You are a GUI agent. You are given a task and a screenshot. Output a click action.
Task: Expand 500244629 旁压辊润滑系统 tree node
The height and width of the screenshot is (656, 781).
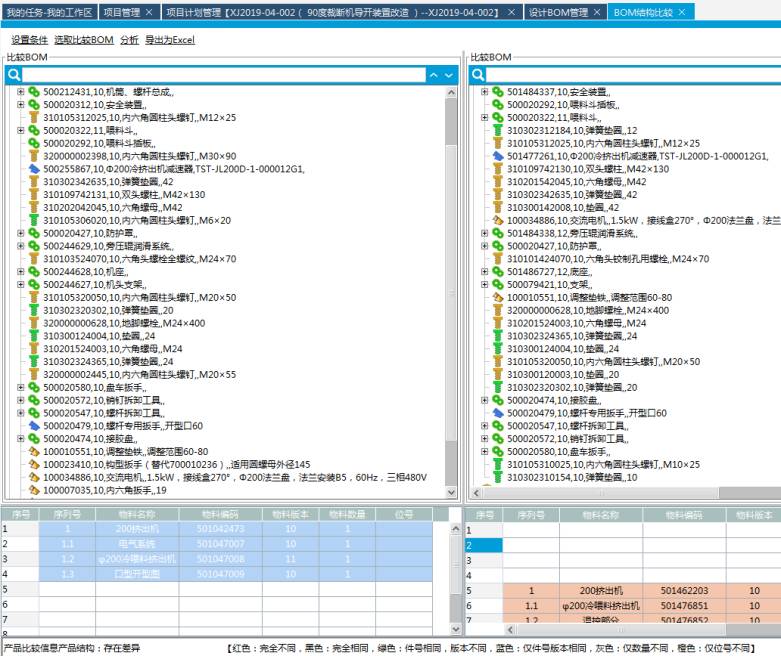[x=21, y=246]
